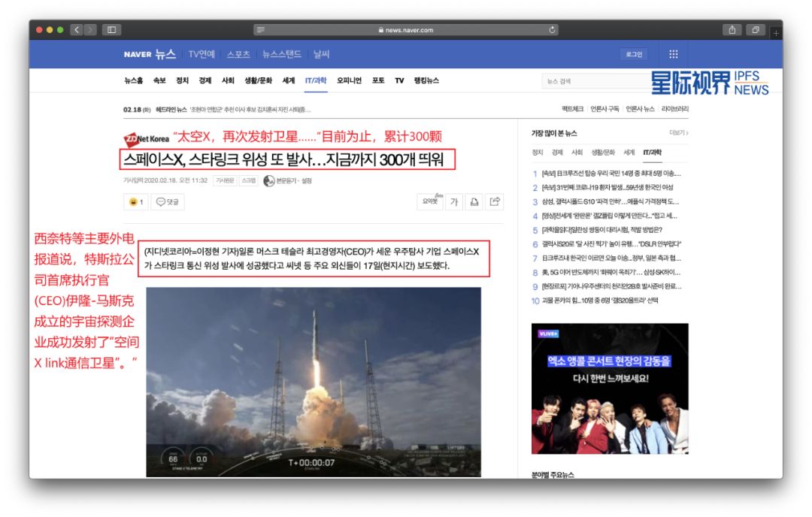This screenshot has width=812, height=517.
Task: Select the main navigation's 생활/문화 tab
Action: point(258,80)
